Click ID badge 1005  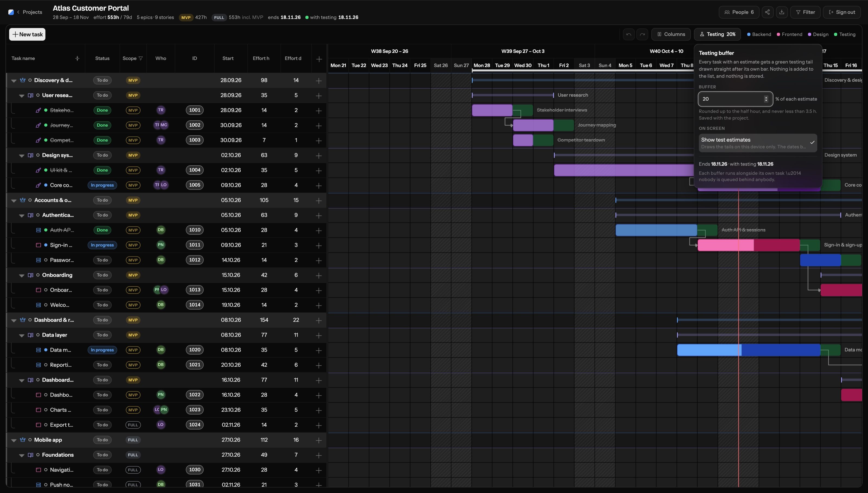195,185
